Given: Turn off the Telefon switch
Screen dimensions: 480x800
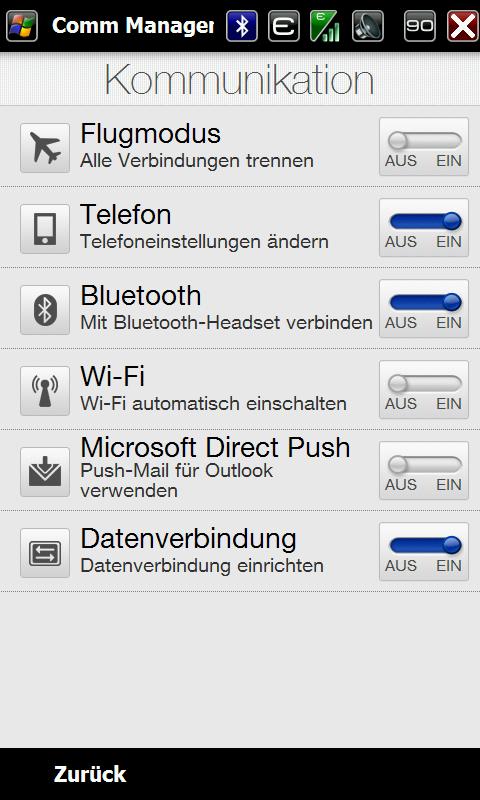Looking at the screenshot, I should coord(424,228).
